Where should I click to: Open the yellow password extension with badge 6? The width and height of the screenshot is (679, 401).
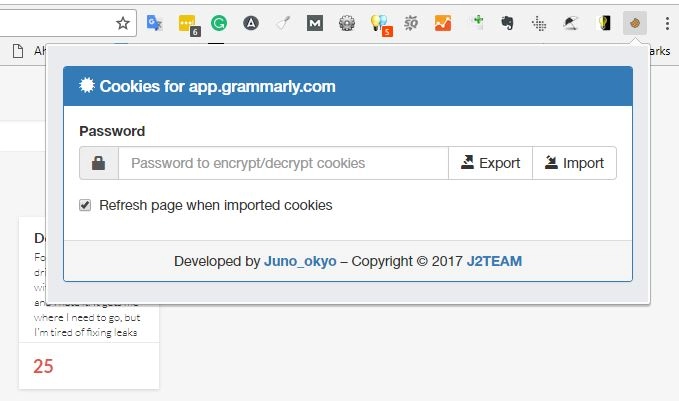(x=188, y=24)
